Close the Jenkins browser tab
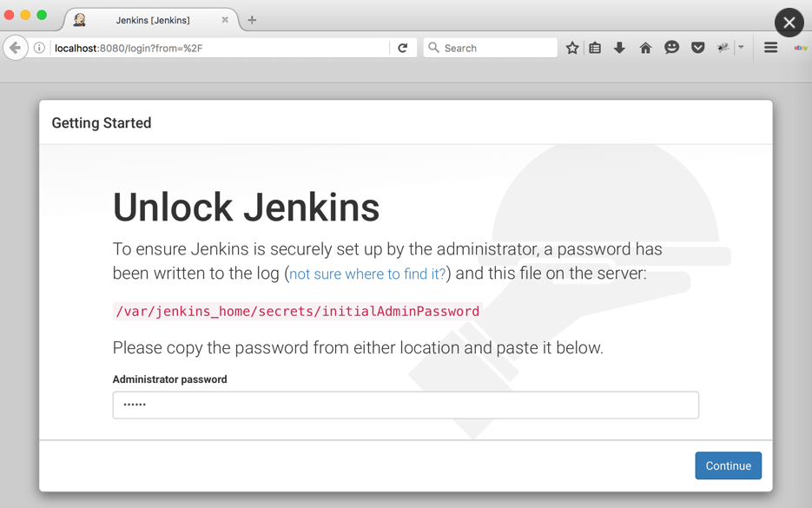812x508 pixels. click(x=225, y=20)
